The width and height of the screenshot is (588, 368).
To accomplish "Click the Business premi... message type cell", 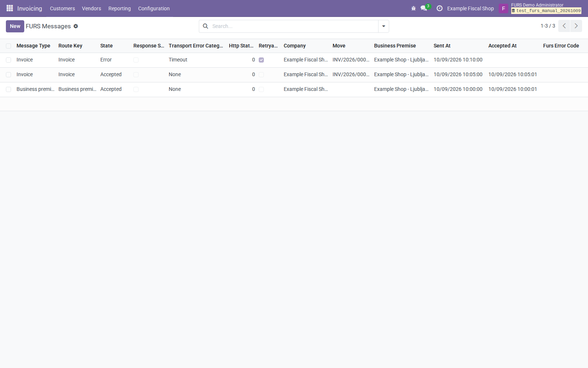I will click(x=35, y=89).
